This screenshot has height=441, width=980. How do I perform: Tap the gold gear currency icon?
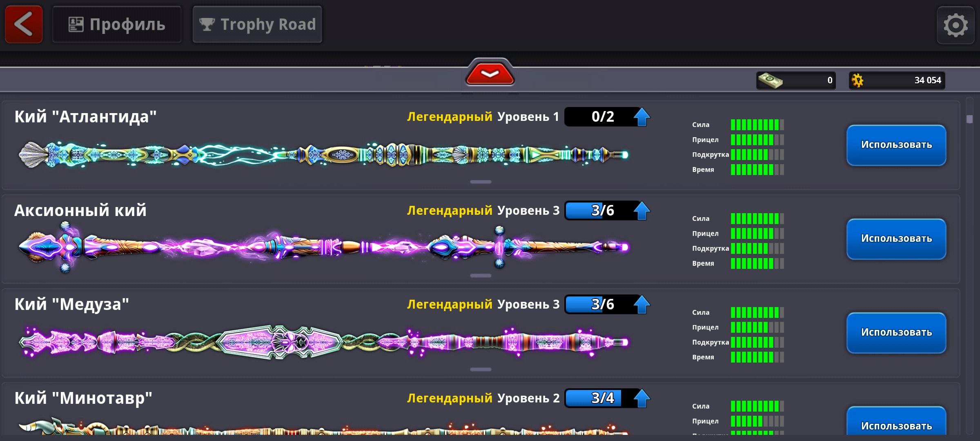857,80
